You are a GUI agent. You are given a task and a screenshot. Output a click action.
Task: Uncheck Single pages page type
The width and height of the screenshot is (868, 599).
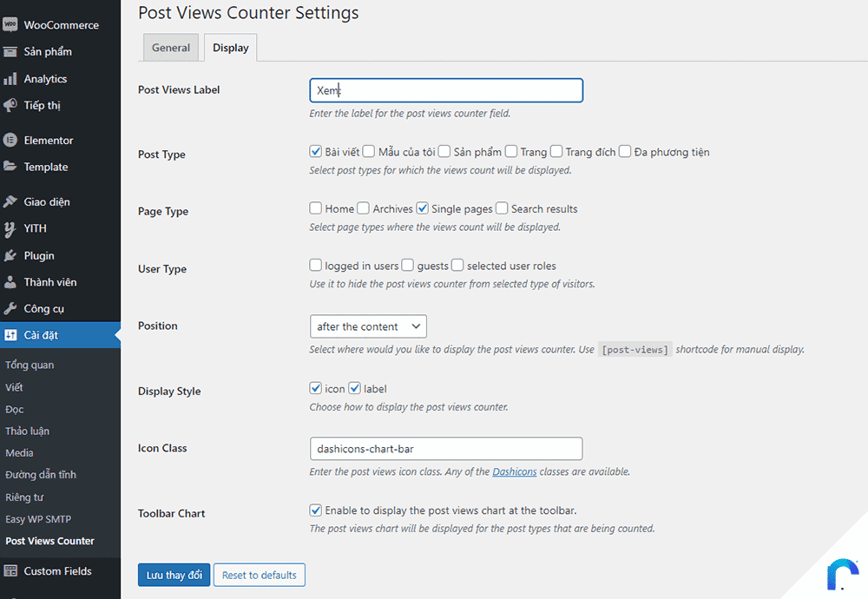point(423,208)
